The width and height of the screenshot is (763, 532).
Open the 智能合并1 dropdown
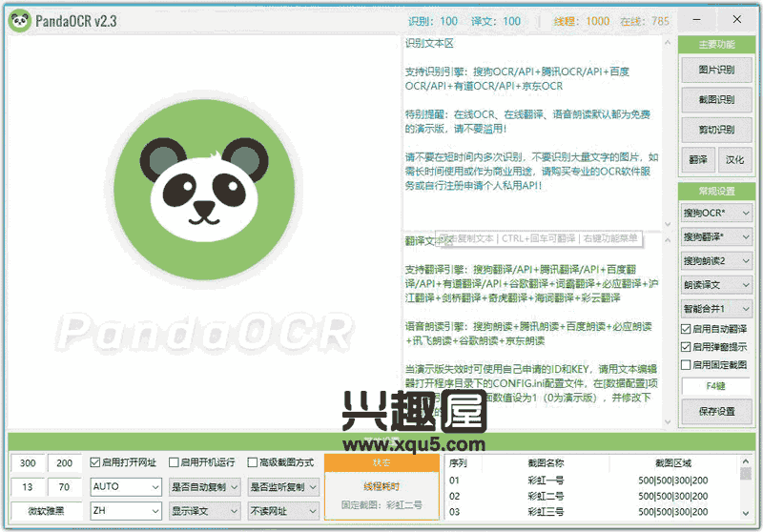click(716, 309)
